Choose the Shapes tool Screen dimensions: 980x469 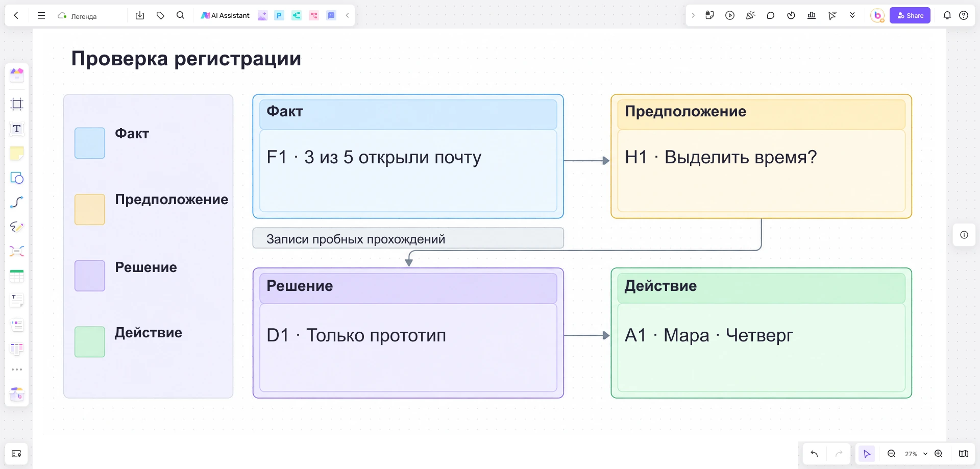coord(17,178)
